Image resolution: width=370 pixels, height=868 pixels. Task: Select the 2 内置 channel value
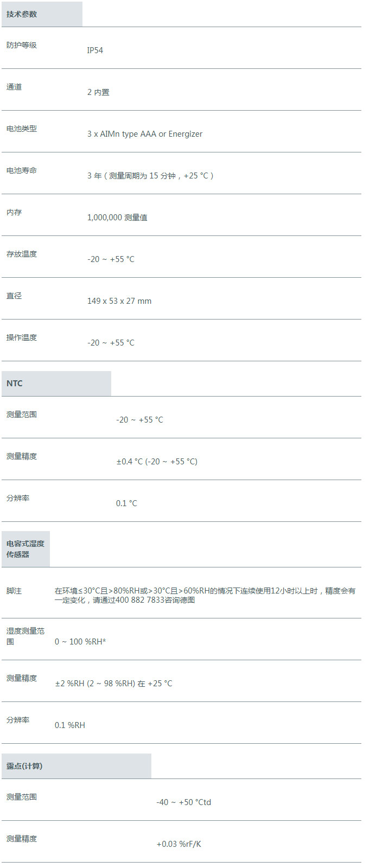click(x=98, y=92)
